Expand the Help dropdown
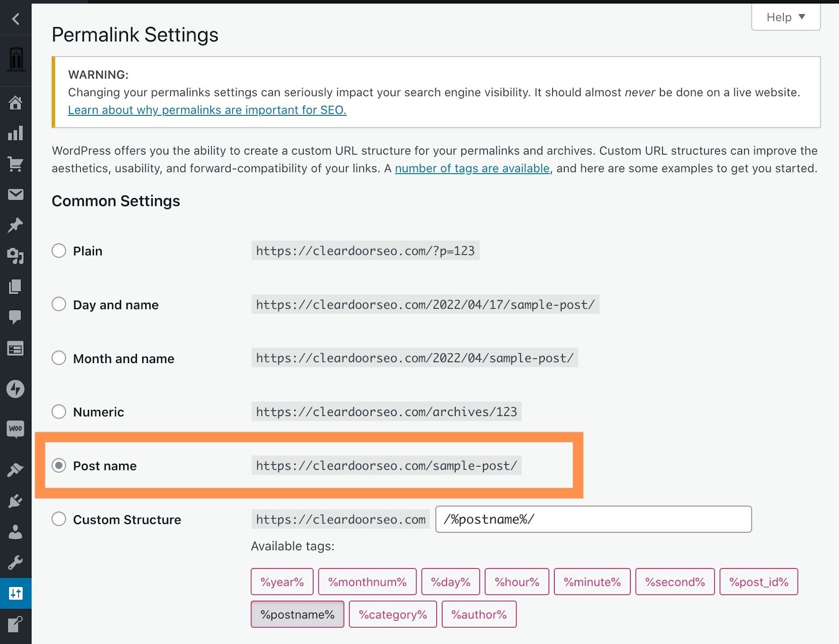839x644 pixels. pyautogui.click(x=786, y=17)
